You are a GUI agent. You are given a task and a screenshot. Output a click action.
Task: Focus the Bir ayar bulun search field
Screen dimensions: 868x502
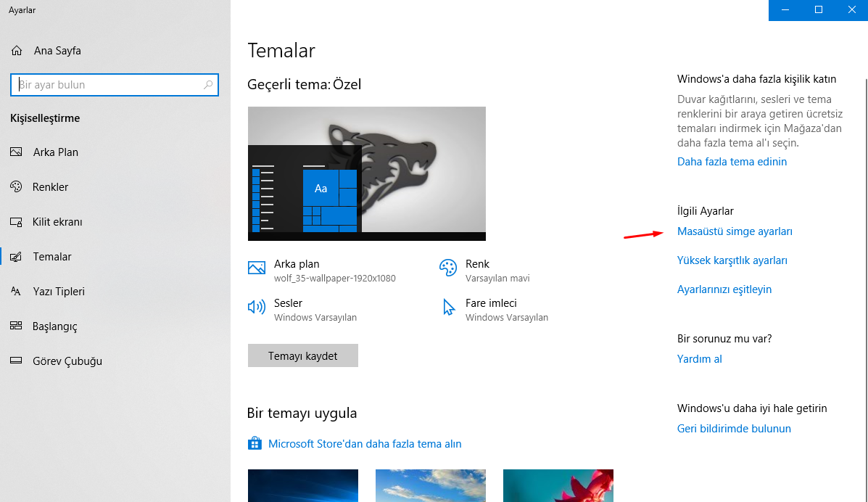(115, 85)
